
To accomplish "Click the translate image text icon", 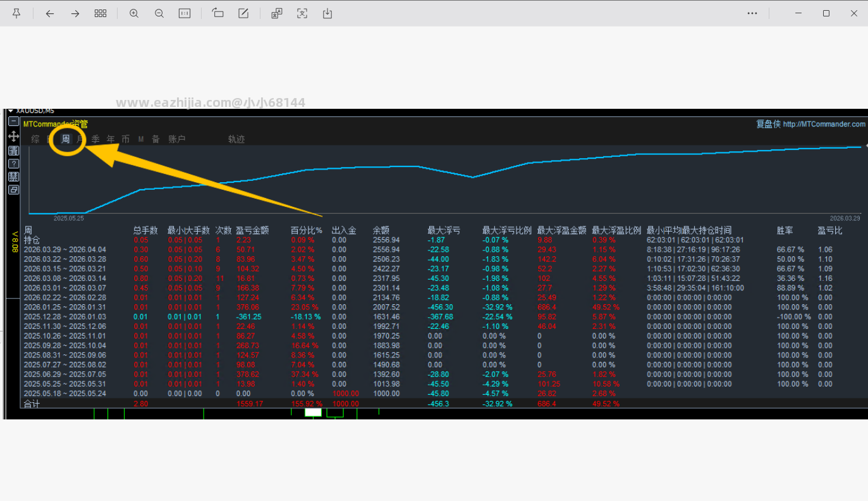I will (277, 13).
